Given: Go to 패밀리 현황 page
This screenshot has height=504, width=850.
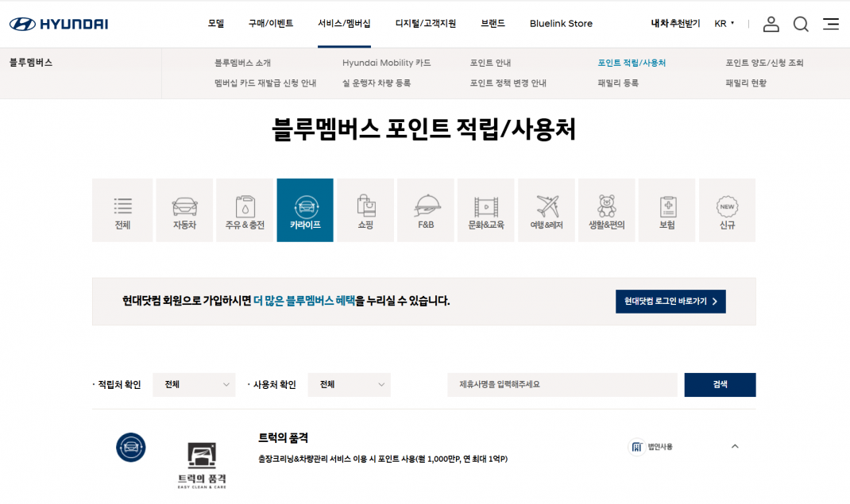Looking at the screenshot, I should (x=746, y=83).
